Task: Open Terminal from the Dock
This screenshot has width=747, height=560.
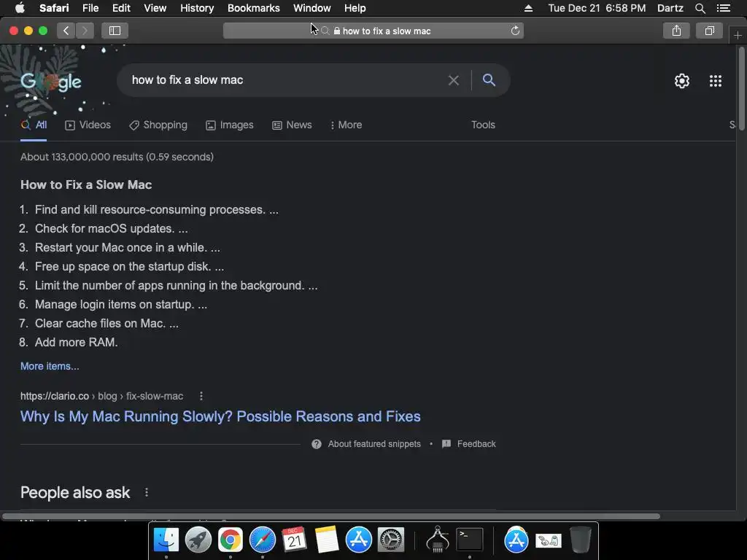Action: (470, 540)
